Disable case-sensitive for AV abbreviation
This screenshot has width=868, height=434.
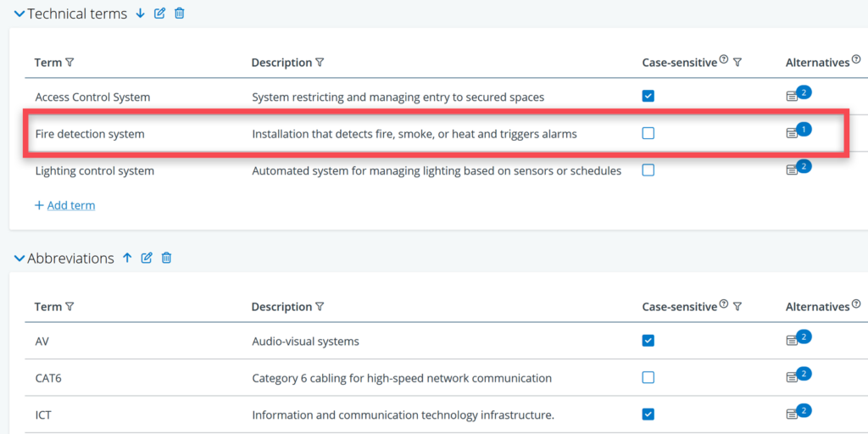click(x=648, y=341)
